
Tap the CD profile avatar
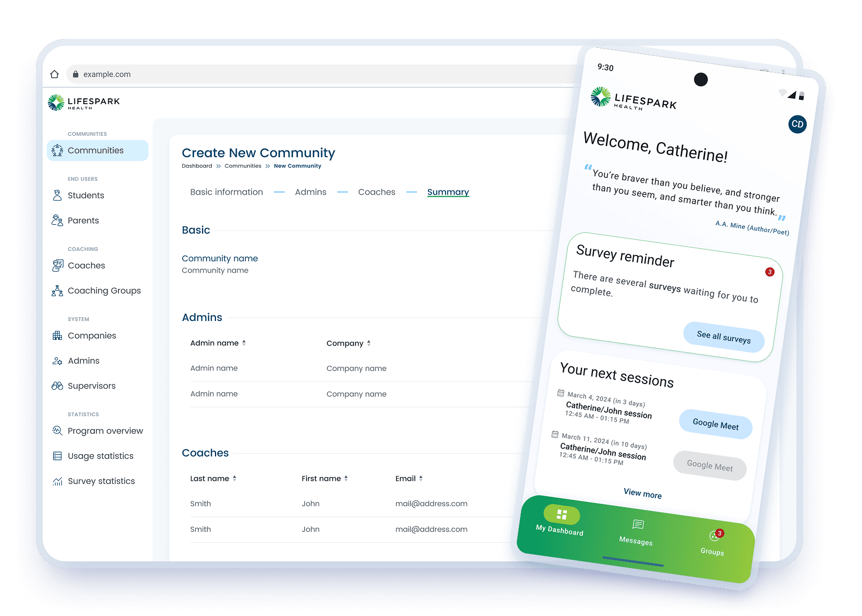tap(797, 124)
